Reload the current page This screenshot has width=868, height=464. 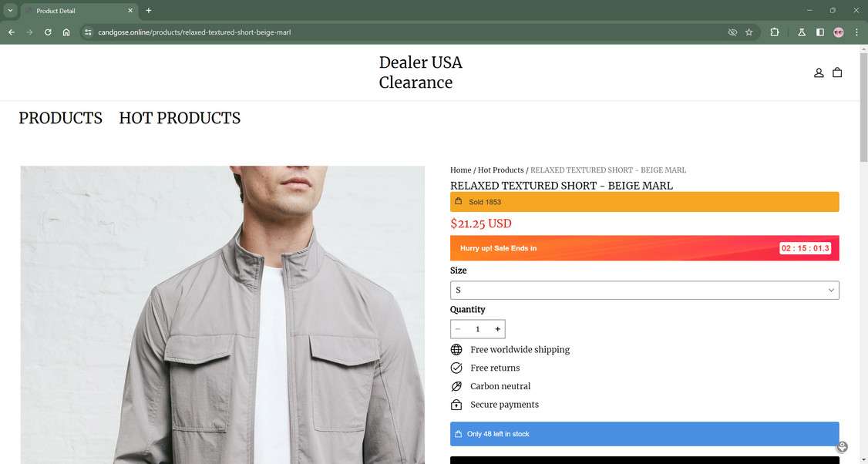pos(48,32)
